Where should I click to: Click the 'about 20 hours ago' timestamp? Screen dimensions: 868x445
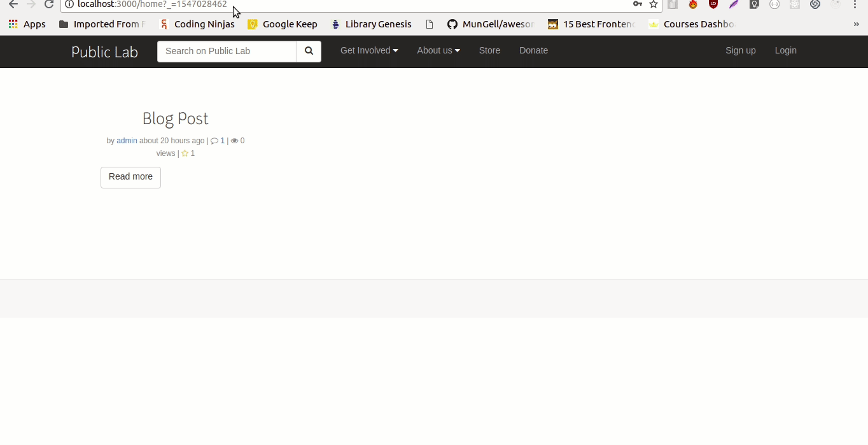click(x=172, y=141)
